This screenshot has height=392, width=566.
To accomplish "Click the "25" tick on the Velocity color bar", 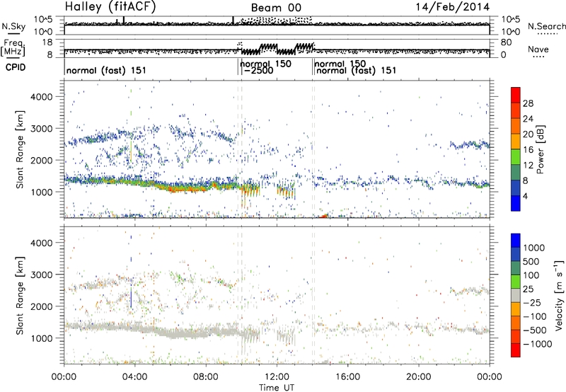I will tap(529, 289).
